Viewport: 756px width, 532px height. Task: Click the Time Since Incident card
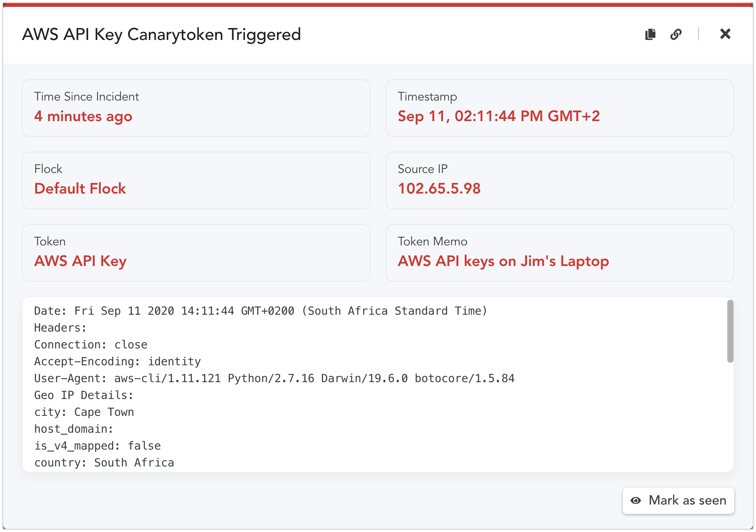click(x=196, y=108)
